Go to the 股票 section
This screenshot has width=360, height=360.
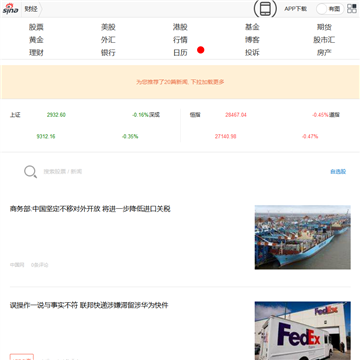36,27
